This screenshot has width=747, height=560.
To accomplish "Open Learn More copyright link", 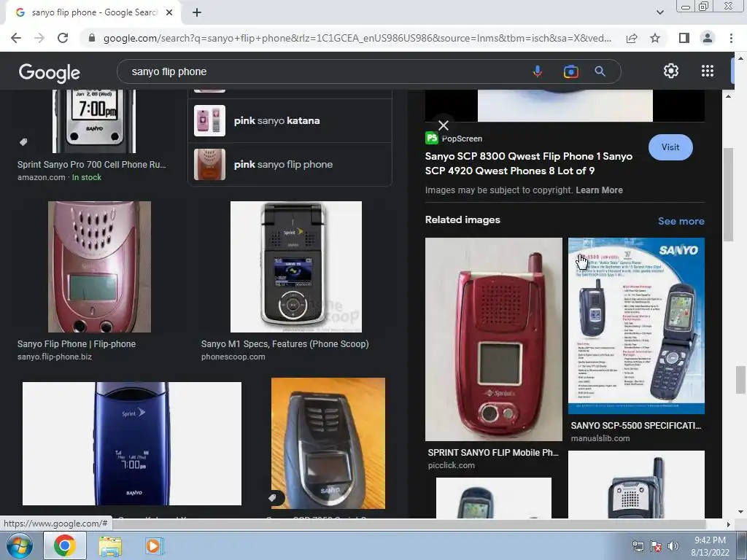I will pos(599,190).
